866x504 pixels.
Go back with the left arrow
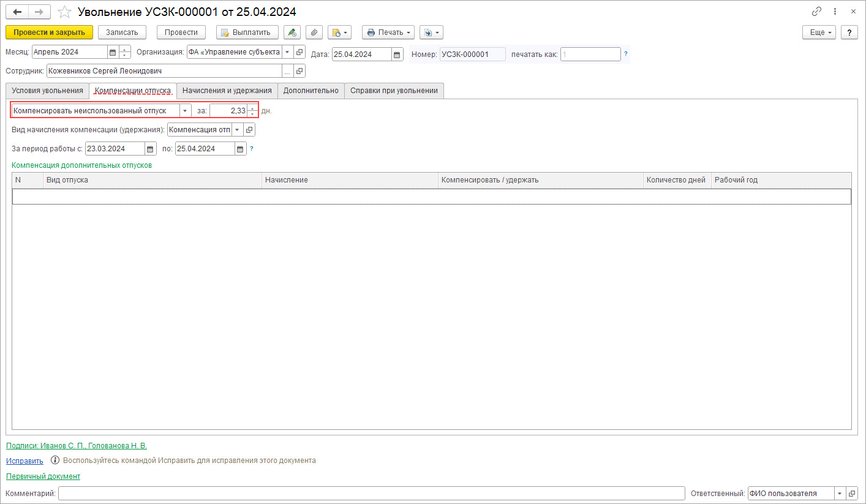[17, 12]
